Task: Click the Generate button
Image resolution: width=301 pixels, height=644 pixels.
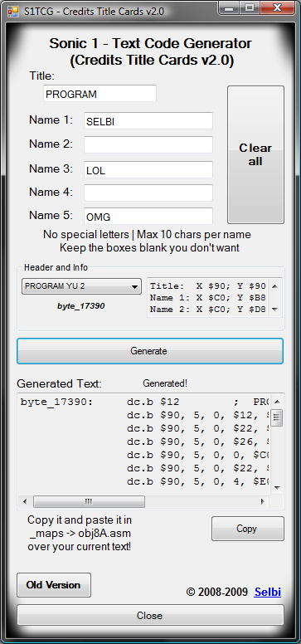Action: (x=150, y=351)
